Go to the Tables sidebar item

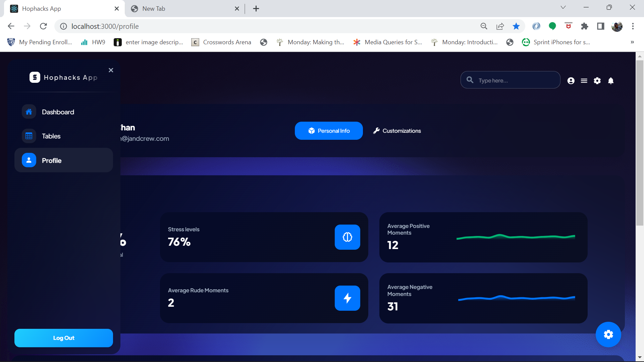[51, 136]
